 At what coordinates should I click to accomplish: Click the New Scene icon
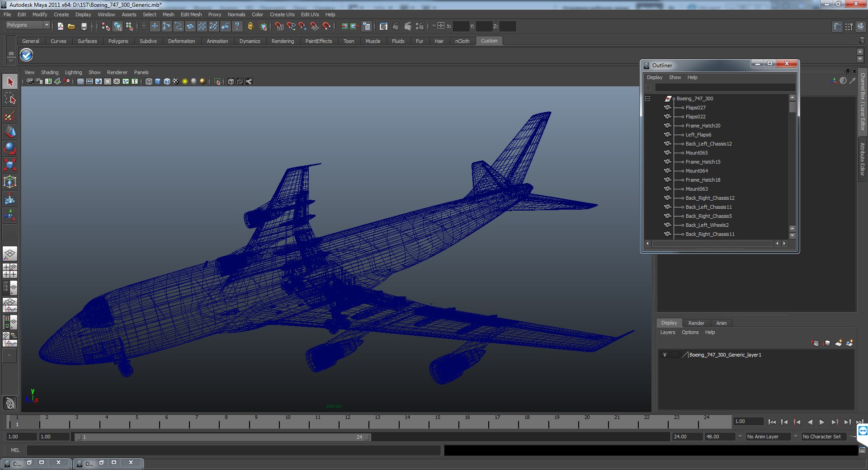(x=60, y=26)
